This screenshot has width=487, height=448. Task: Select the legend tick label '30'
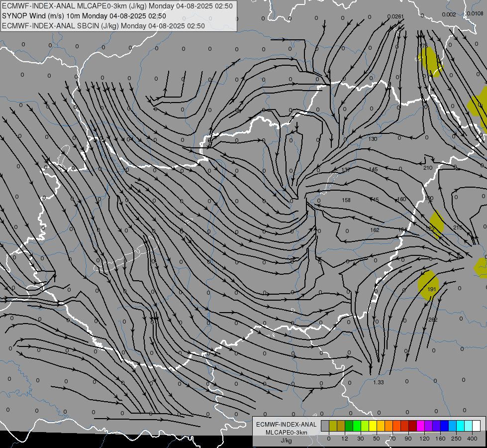click(x=360, y=439)
